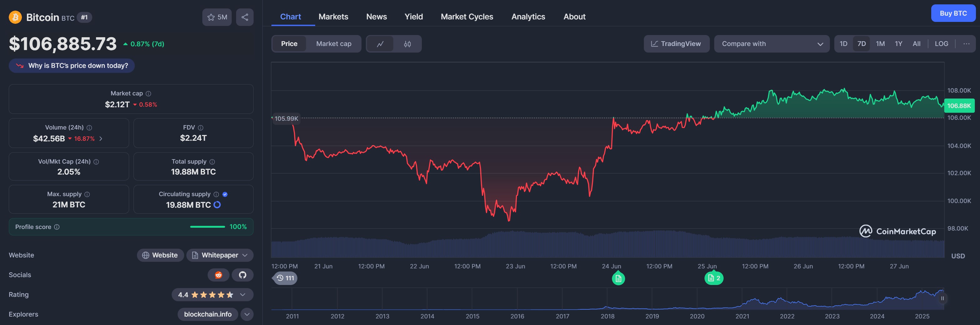Screen dimensions: 980x325
Task: Open the News tab
Action: tap(376, 17)
